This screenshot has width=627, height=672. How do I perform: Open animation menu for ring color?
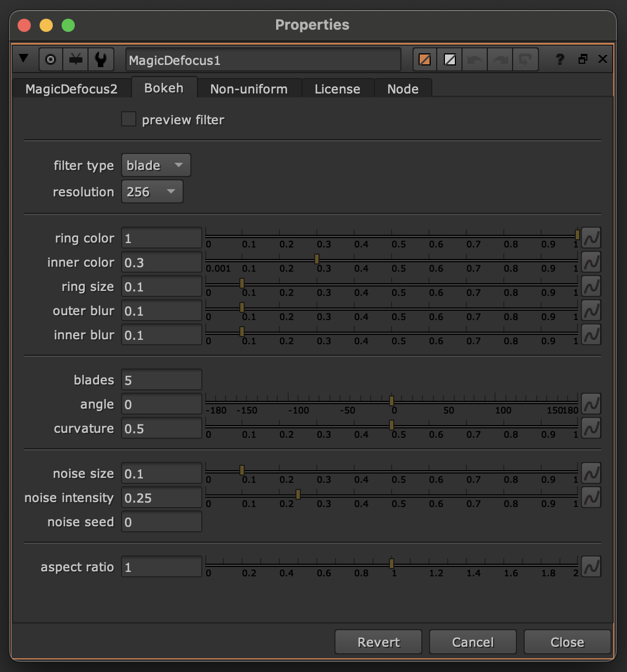(x=591, y=238)
